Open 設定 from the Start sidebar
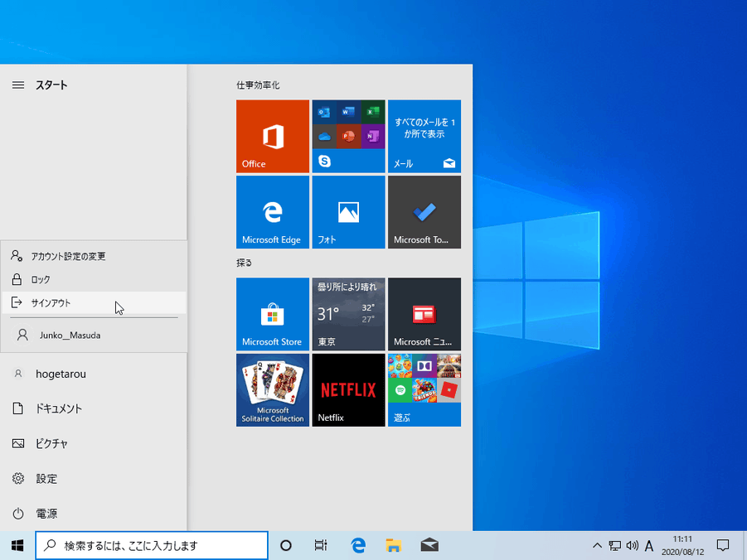The height and width of the screenshot is (560, 747). click(94, 478)
